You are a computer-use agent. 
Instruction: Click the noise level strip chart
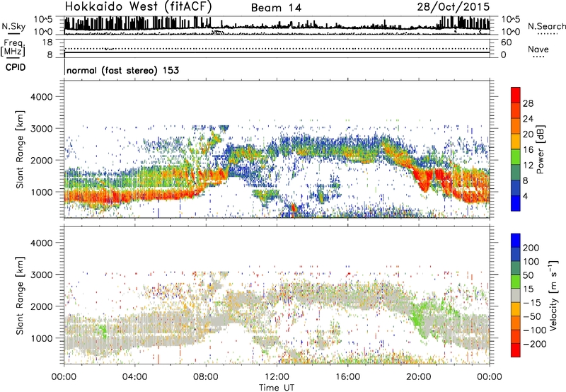pyautogui.click(x=277, y=25)
